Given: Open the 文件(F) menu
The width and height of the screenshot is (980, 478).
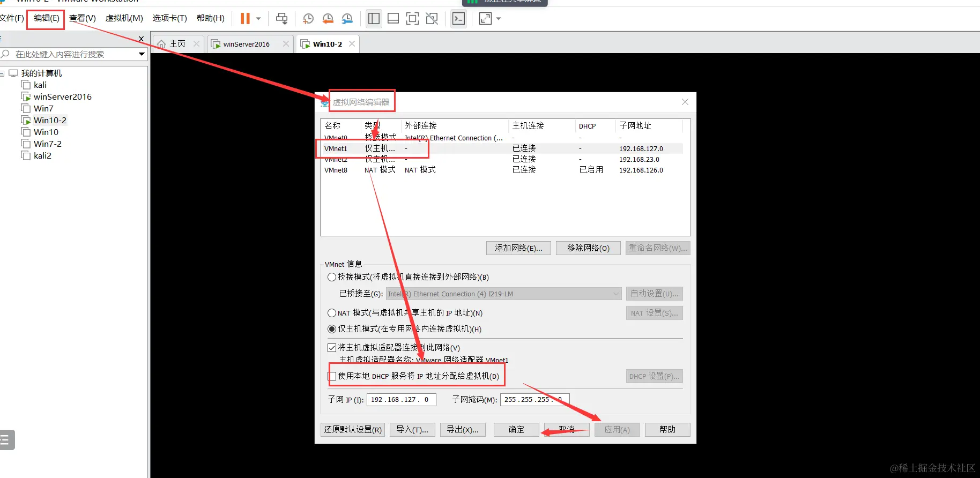Looking at the screenshot, I should click(12, 18).
